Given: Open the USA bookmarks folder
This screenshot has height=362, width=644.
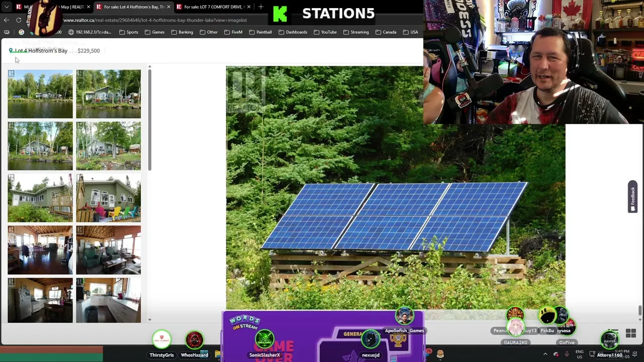Looking at the screenshot, I should pos(410,32).
